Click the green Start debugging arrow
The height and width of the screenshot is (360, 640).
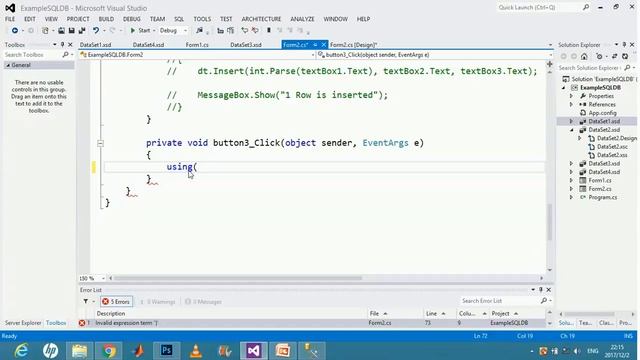click(133, 31)
